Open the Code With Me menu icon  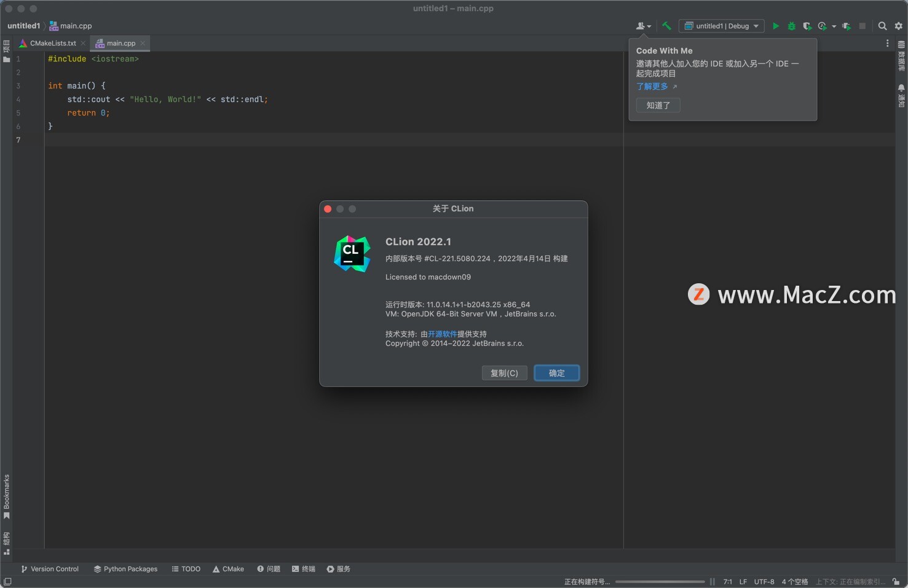click(643, 26)
